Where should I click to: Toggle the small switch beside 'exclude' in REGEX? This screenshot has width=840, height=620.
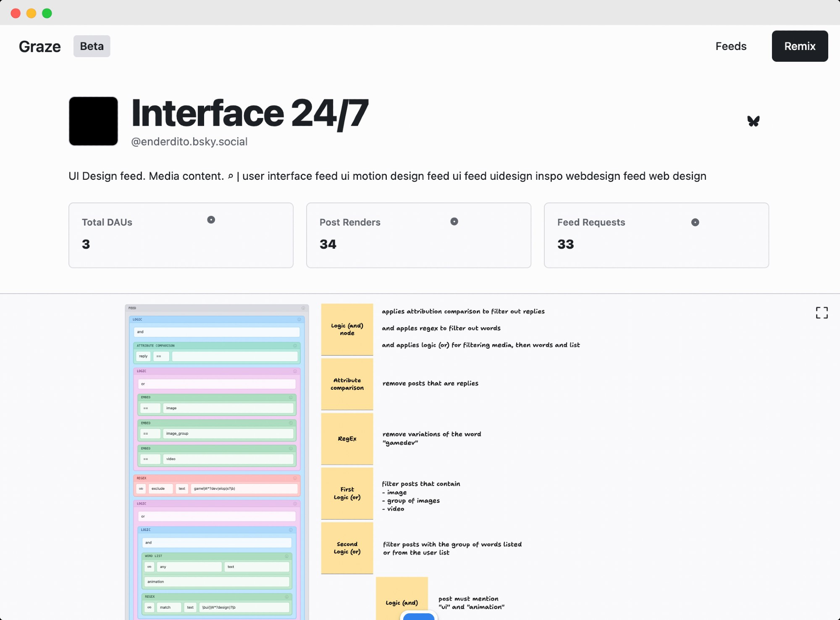pos(141,489)
